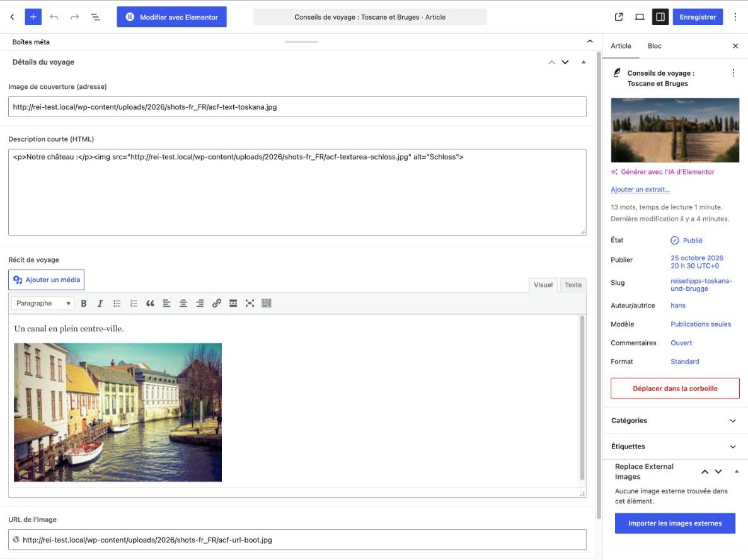
Task: Edit the reisetipps-toskana-und-brugge slug
Action: pyautogui.click(x=701, y=285)
